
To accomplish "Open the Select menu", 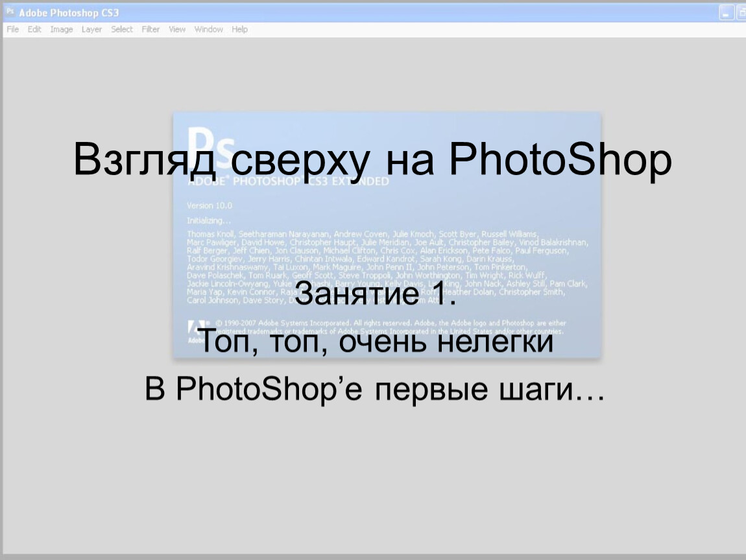I will (x=122, y=29).
